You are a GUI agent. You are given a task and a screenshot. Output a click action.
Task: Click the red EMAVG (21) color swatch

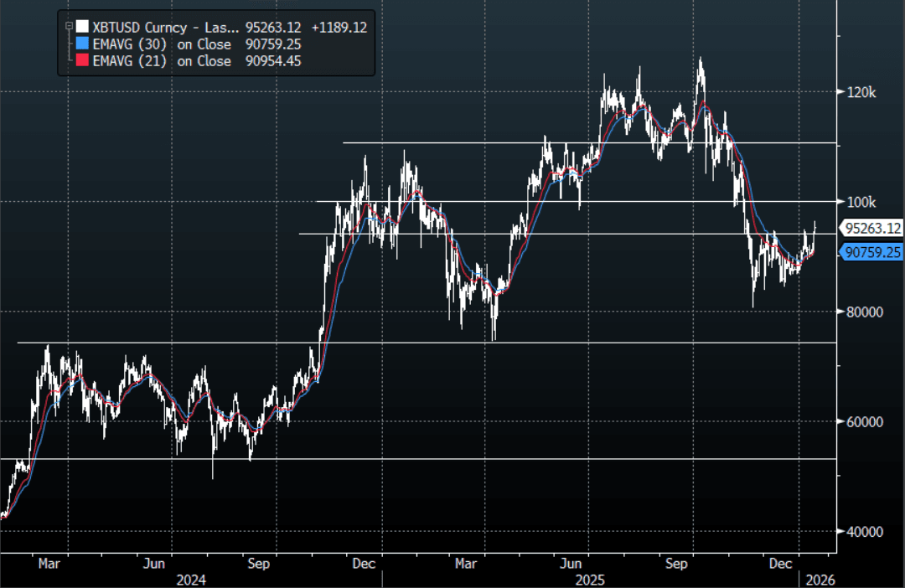pyautogui.click(x=82, y=60)
